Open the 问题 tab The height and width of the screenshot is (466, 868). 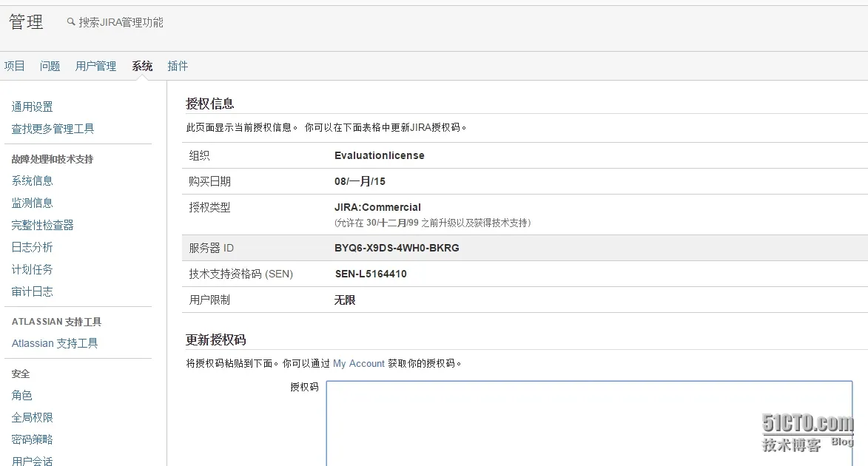pyautogui.click(x=50, y=66)
